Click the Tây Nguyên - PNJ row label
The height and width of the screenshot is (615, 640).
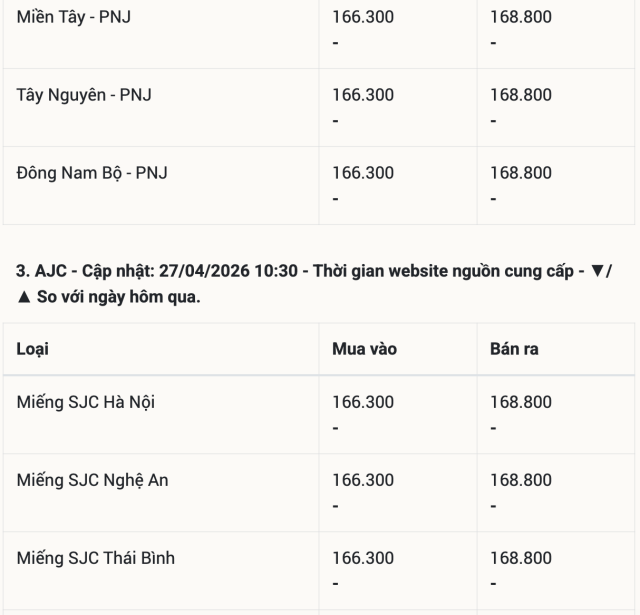coord(84,95)
